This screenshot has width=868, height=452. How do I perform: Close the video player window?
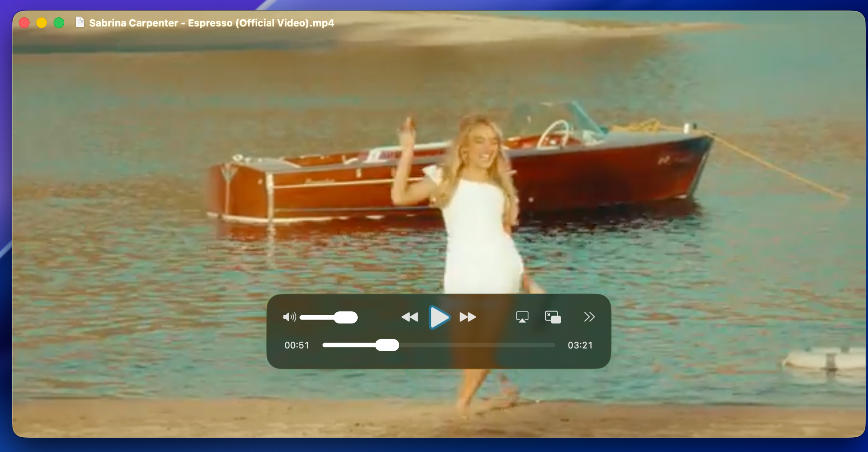tap(24, 23)
